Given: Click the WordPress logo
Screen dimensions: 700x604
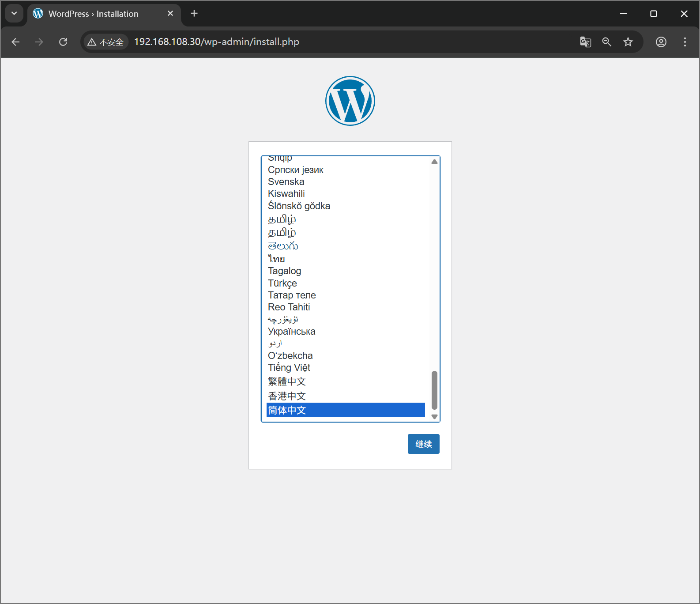Looking at the screenshot, I should 350,101.
